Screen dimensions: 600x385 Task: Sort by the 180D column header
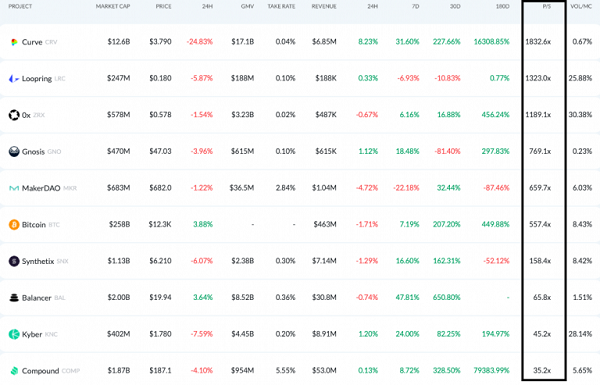point(502,7)
